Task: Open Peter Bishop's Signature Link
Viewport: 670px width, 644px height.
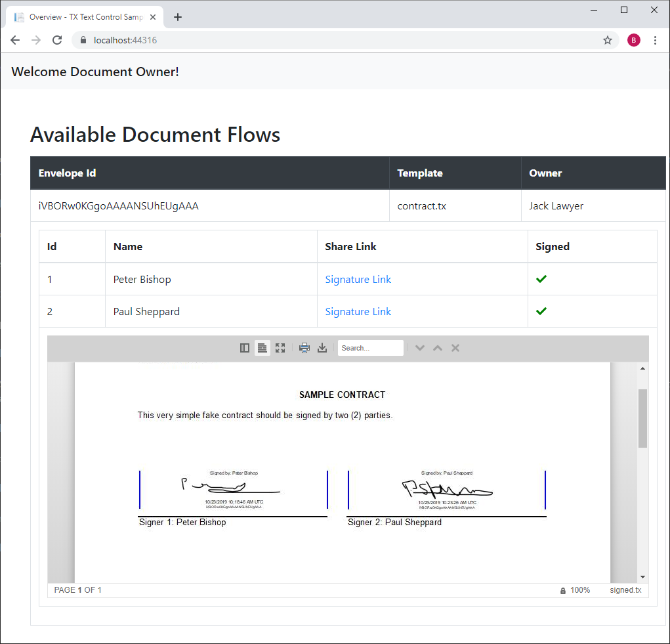Action: pos(358,280)
